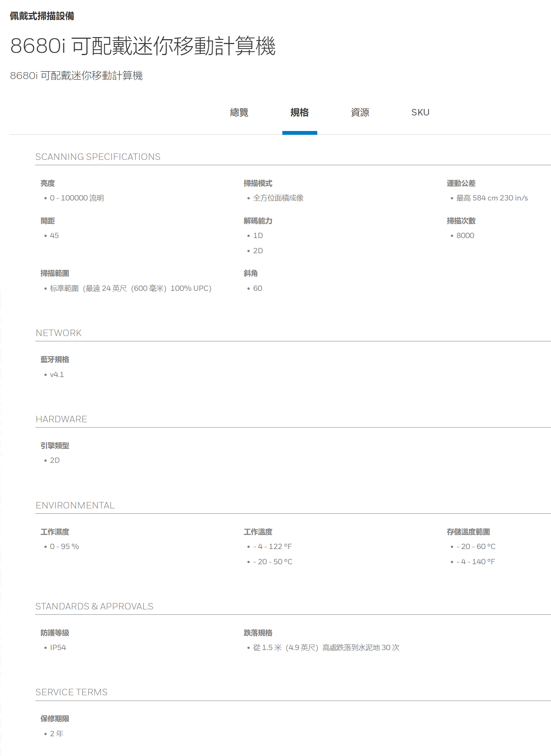Screen dimensions: 551x756
Task: Click the IP54 protection rating value
Action: pos(58,648)
